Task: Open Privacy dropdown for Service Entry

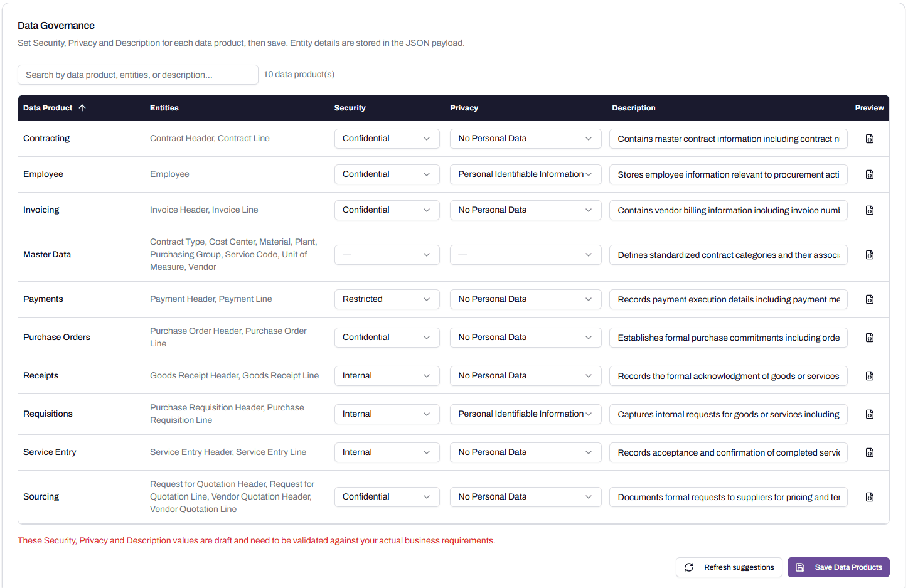Action: coord(525,452)
